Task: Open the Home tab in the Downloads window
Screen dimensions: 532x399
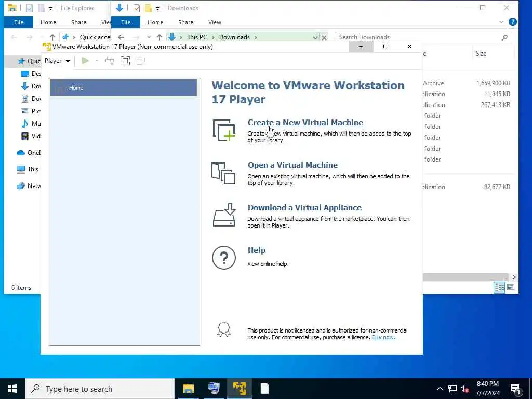Action: 155,22
